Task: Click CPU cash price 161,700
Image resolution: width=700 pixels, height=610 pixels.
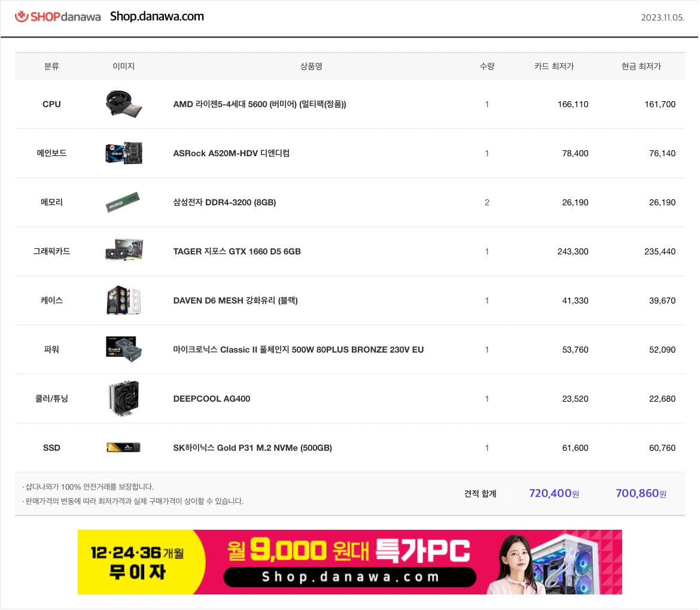Action: 660,105
